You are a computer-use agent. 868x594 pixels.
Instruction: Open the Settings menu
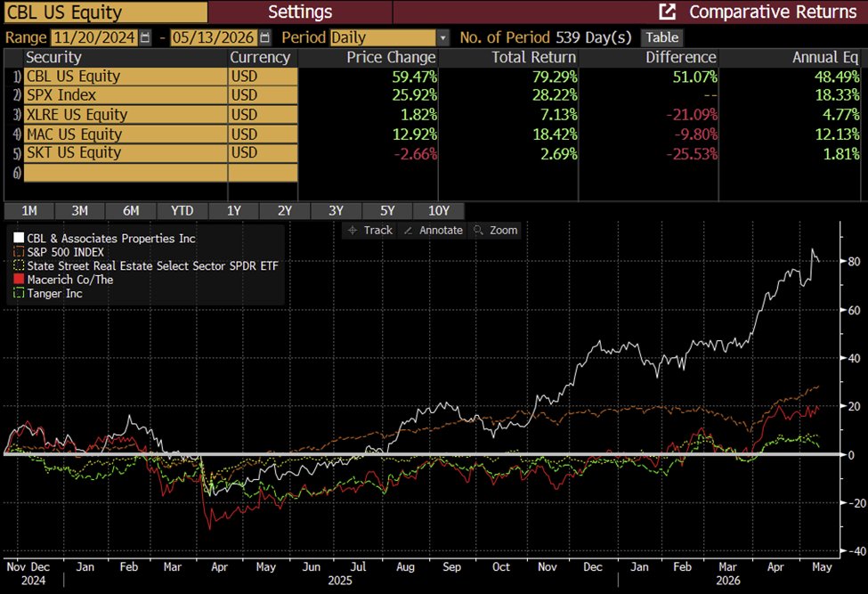click(x=300, y=12)
